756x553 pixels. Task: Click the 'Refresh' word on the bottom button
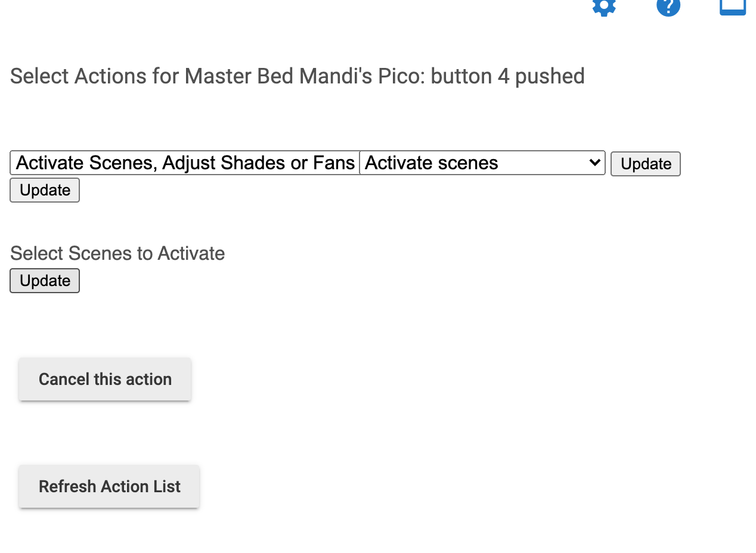[x=67, y=486]
